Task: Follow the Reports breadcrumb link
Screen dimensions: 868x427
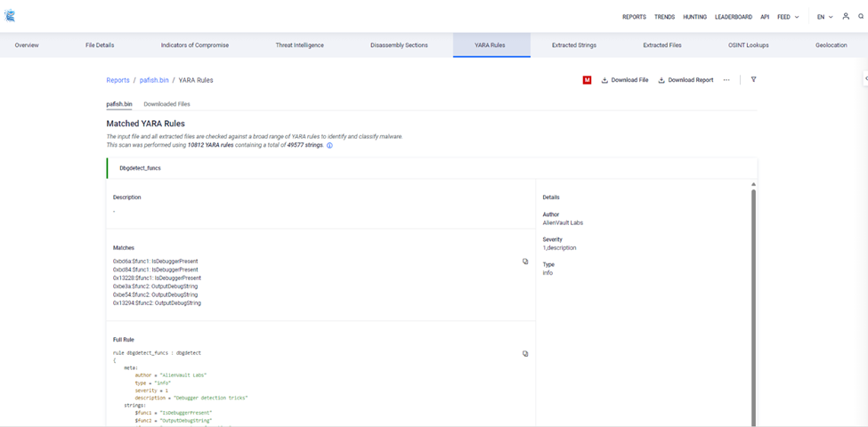Action: click(118, 80)
